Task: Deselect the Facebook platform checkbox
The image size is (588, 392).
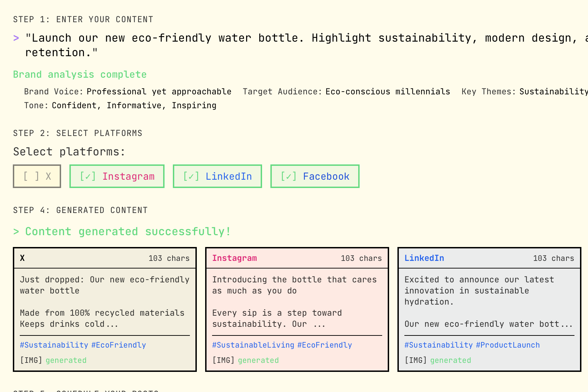Action: [314, 176]
